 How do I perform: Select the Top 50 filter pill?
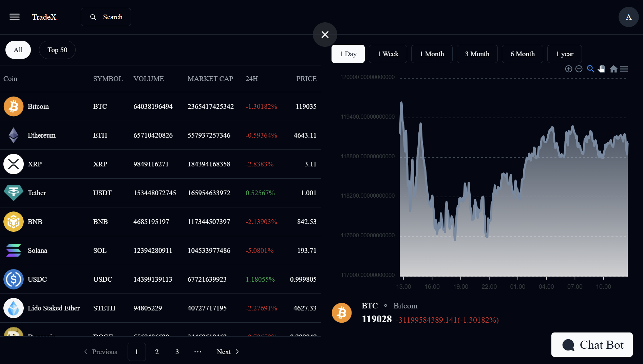tap(57, 50)
